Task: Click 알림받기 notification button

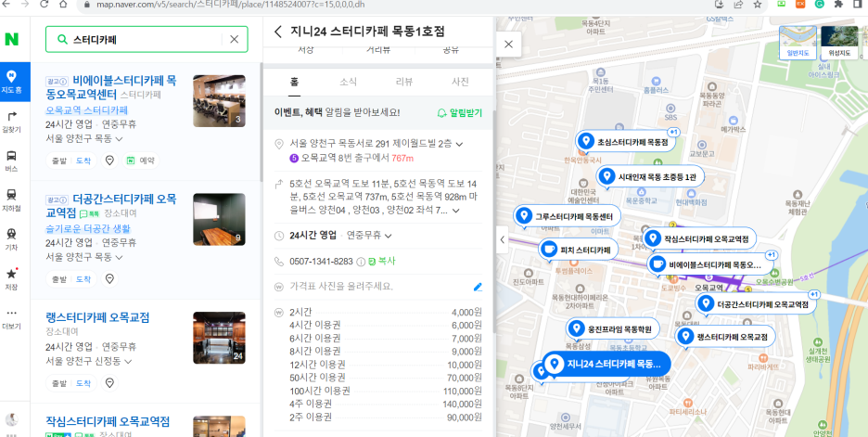Action: tap(459, 113)
